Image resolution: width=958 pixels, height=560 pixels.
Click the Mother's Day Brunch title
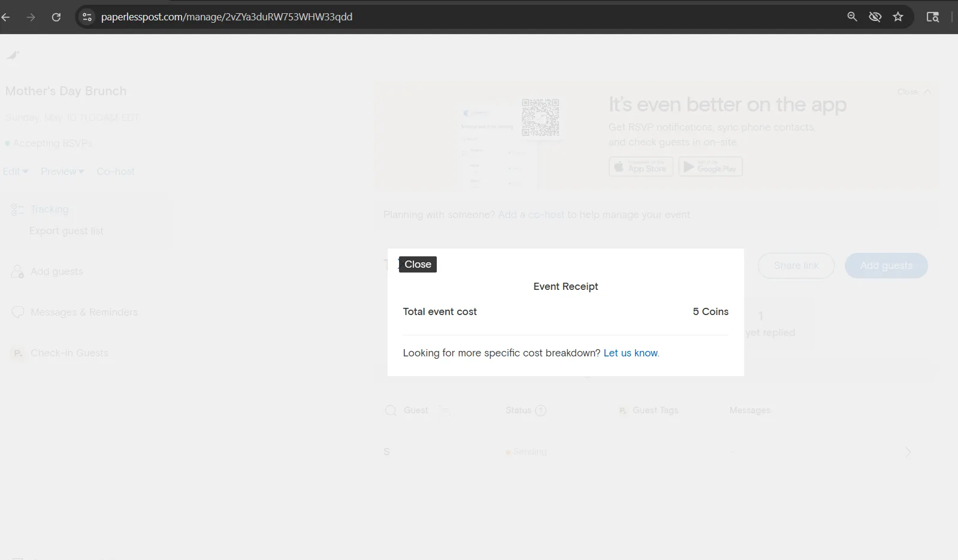pos(66,91)
